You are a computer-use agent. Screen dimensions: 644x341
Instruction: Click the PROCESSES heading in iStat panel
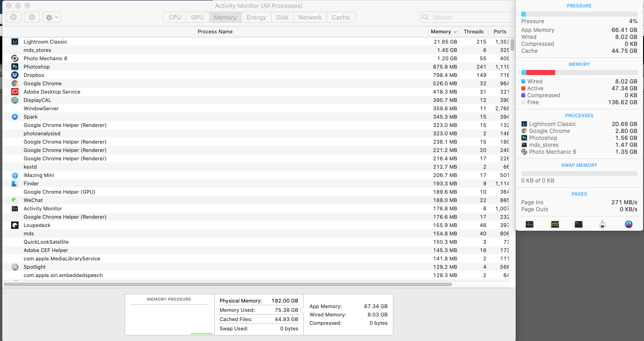[579, 115]
